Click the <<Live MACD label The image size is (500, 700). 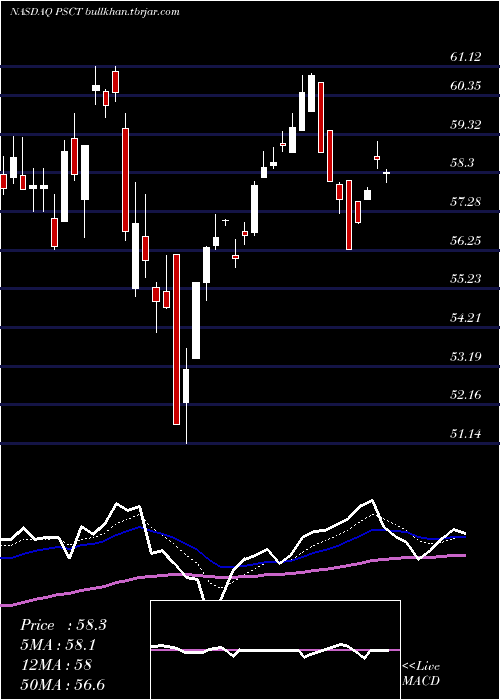coord(421,673)
